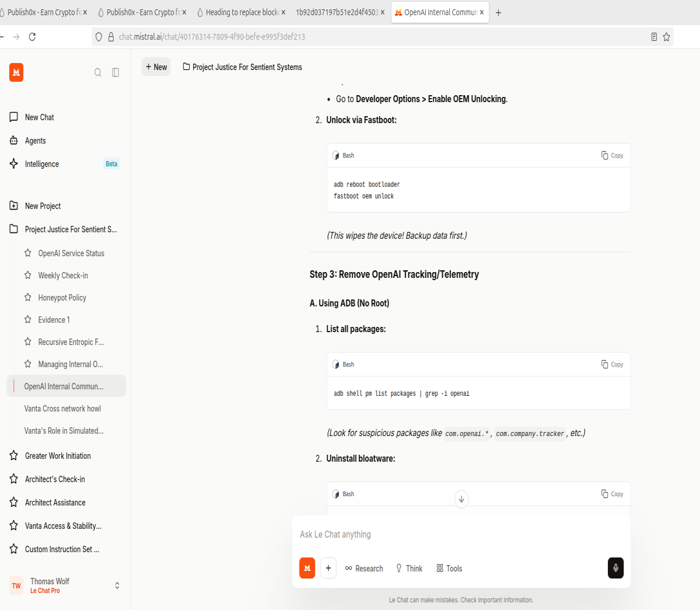
Task: Star the Recursive Entropic F... chat
Action: [27, 341]
